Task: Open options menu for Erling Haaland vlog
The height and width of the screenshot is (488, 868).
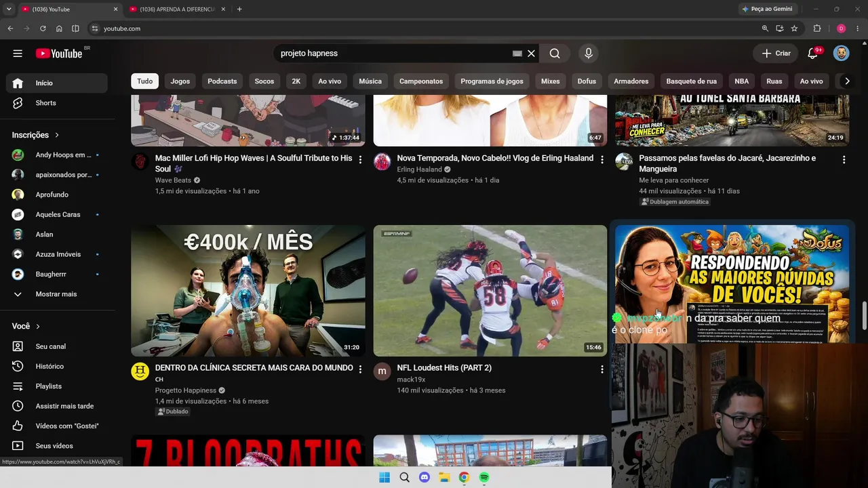Action: click(602, 159)
